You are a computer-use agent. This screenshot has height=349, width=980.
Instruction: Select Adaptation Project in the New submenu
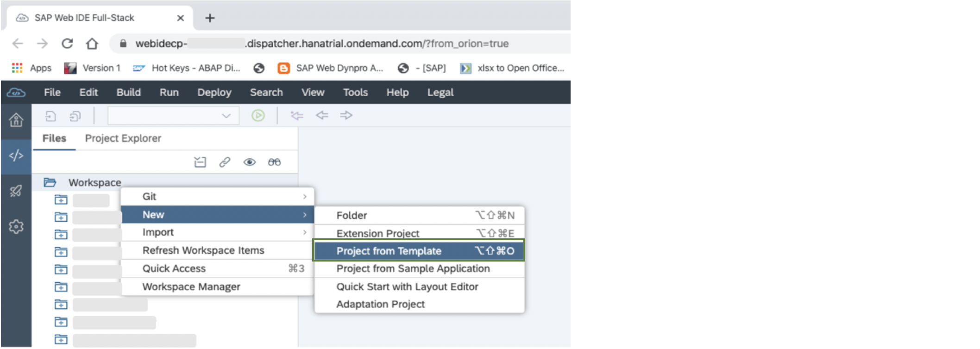pos(420,304)
